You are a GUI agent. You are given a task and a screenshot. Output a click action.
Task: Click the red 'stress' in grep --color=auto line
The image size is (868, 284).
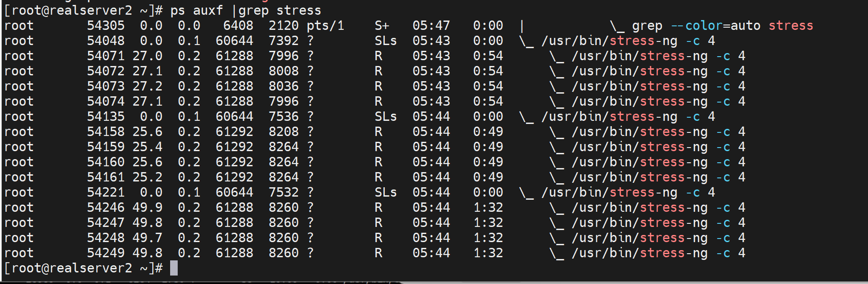pyautogui.click(x=791, y=25)
